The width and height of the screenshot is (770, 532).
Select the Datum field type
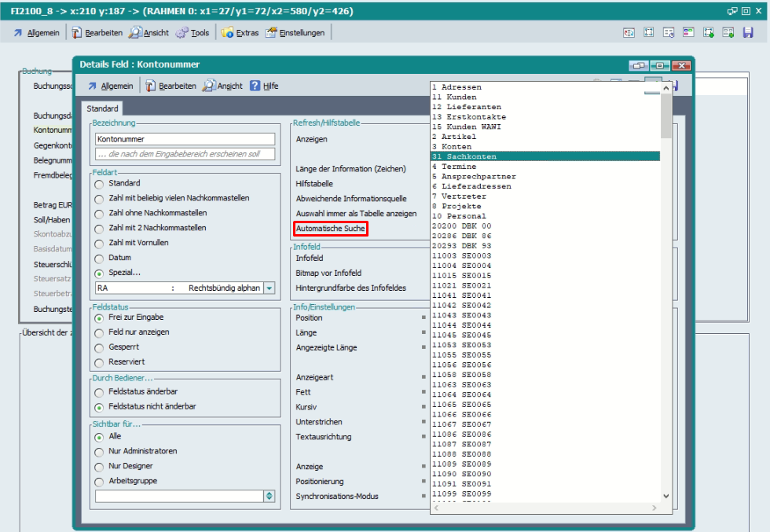coord(100,259)
